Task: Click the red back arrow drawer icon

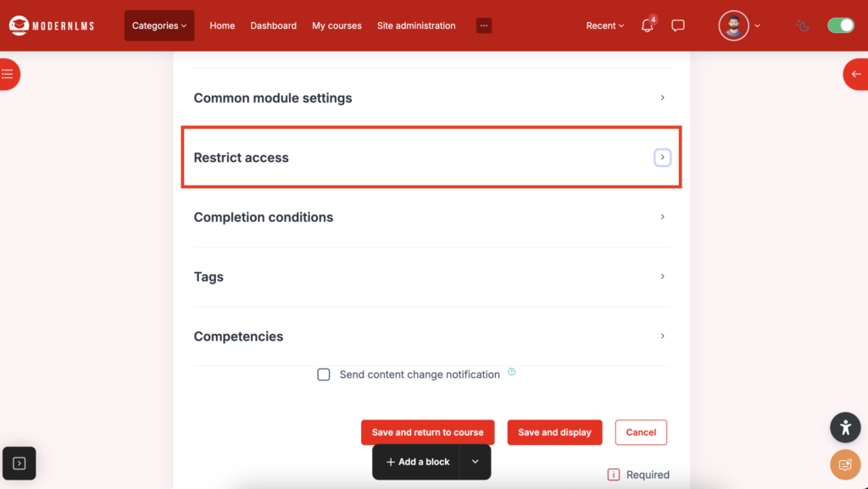Action: [856, 75]
